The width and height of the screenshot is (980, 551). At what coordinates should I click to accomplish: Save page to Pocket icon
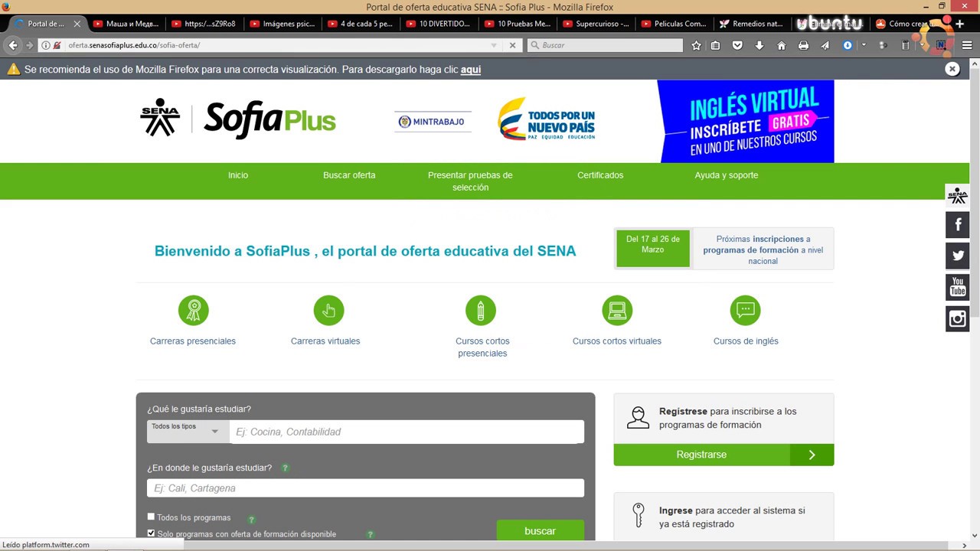click(x=737, y=45)
